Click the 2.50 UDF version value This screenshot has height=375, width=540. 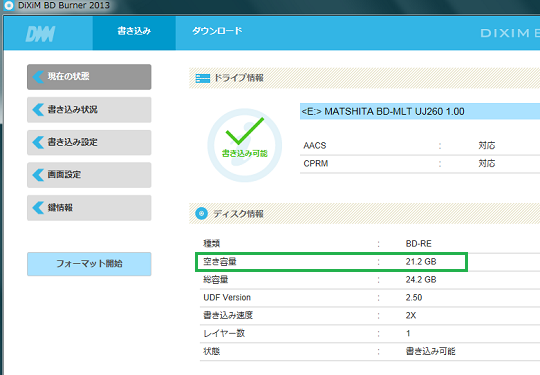(x=414, y=298)
